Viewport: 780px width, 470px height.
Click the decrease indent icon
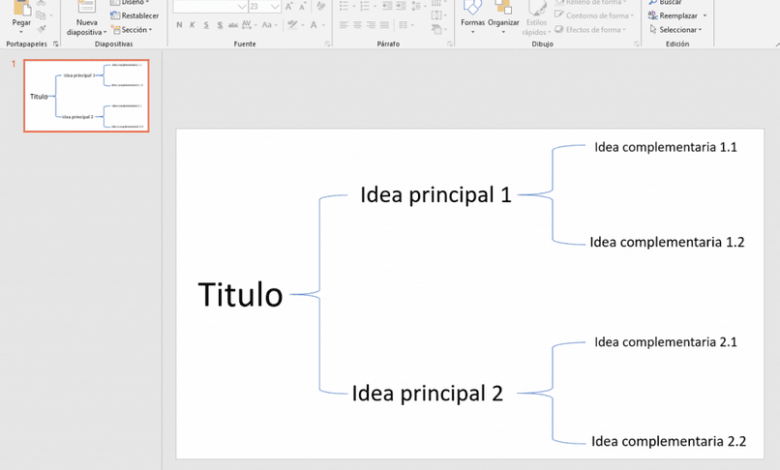(387, 6)
